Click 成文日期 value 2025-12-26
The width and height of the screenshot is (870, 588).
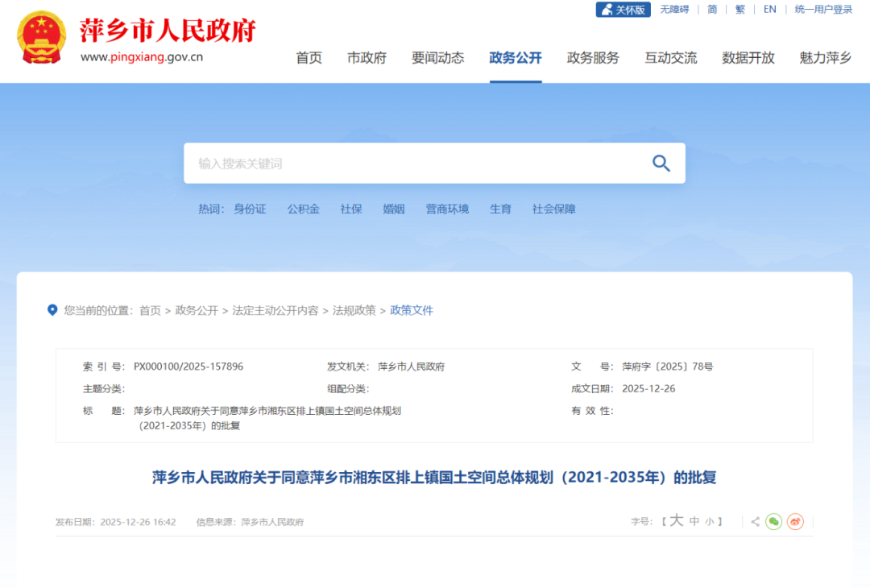(648, 389)
